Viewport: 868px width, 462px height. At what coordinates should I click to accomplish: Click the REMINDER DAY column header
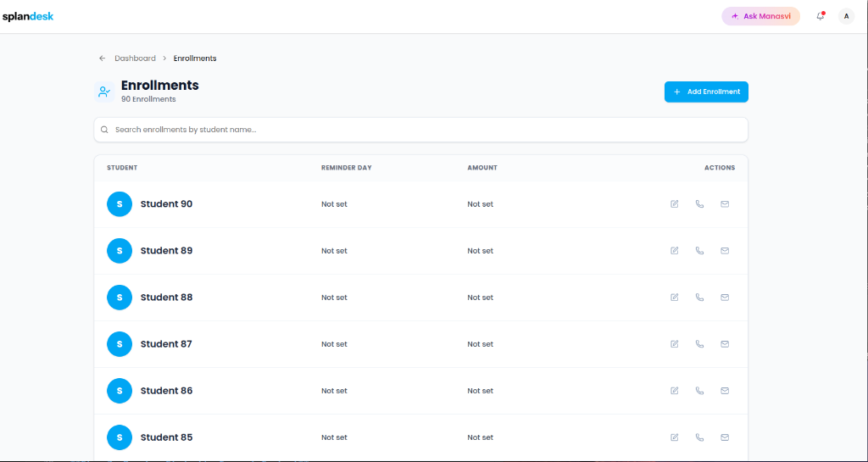(347, 168)
